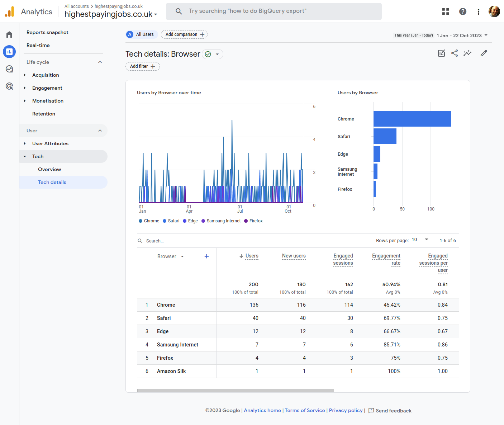Toggle Chrome series in chart legend

(149, 221)
